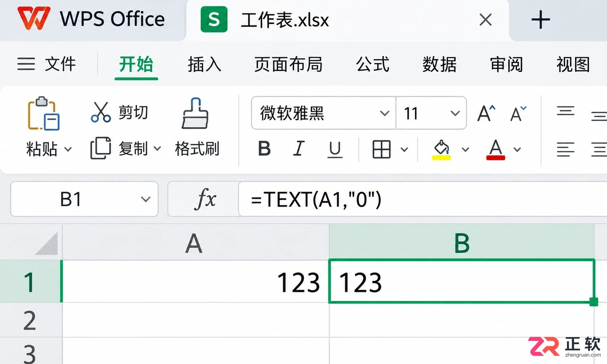
Task: Click the fx insert function icon
Action: click(205, 199)
